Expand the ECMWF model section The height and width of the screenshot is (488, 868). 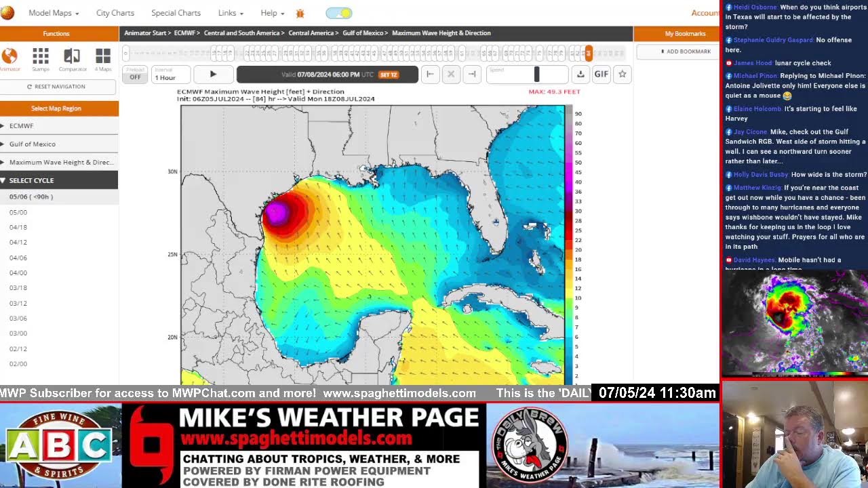(x=59, y=126)
